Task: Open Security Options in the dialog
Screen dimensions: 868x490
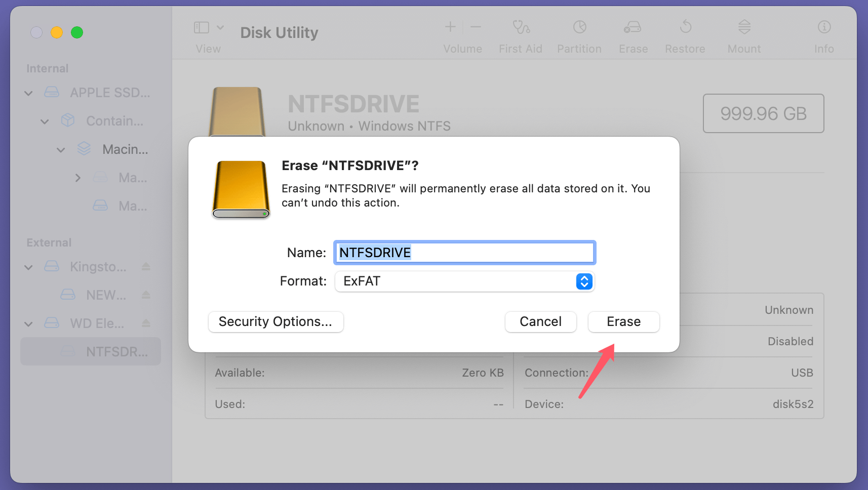Action: pyautogui.click(x=275, y=321)
